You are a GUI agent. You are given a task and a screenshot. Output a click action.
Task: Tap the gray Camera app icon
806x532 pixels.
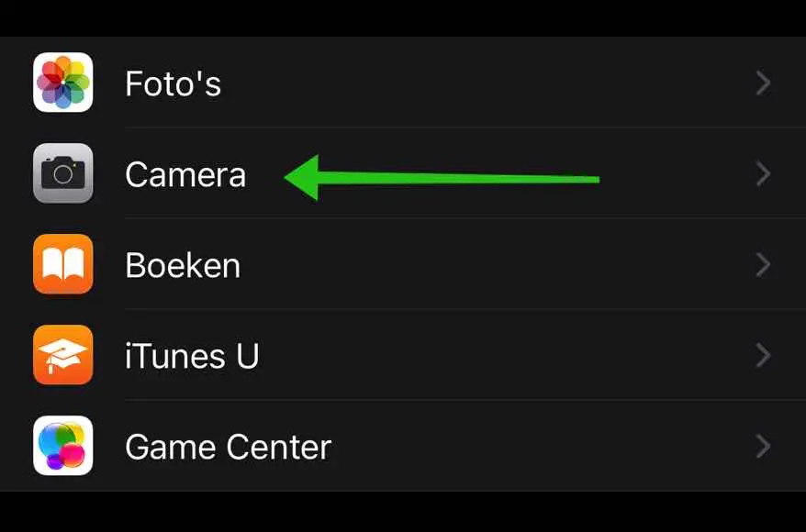(62, 173)
